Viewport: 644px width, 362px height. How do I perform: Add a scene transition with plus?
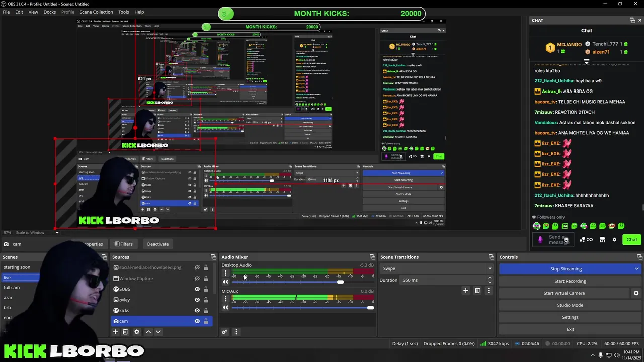click(x=465, y=290)
